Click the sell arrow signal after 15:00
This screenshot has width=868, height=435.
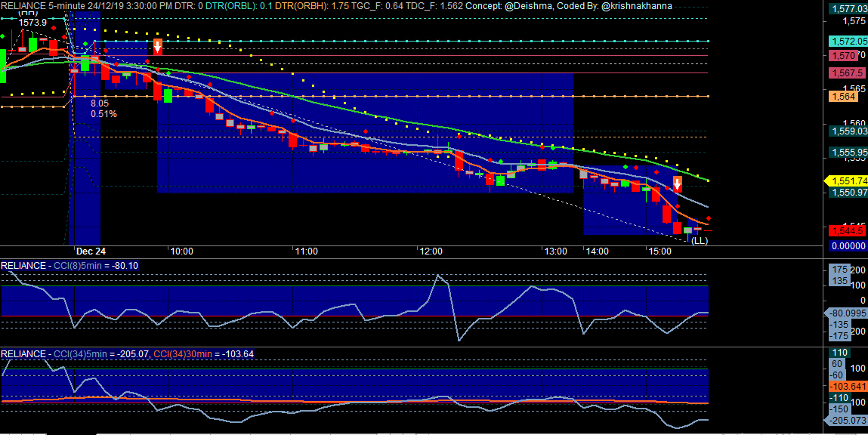tap(677, 184)
